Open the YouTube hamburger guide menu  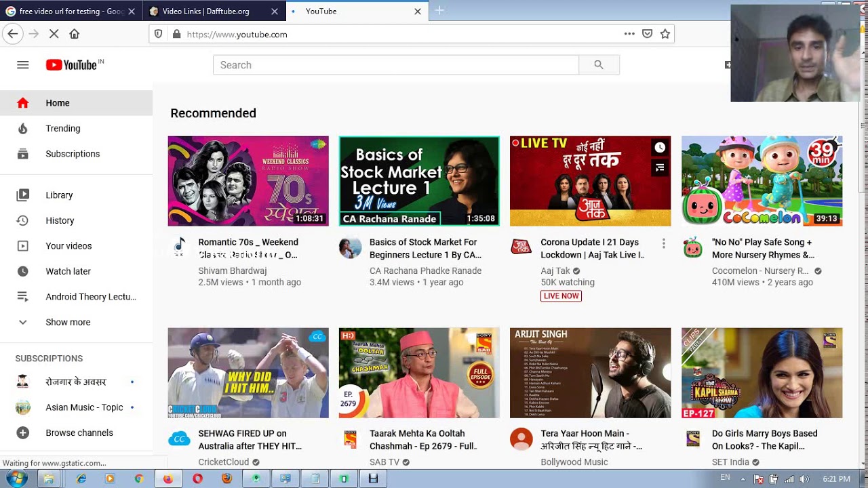click(23, 65)
